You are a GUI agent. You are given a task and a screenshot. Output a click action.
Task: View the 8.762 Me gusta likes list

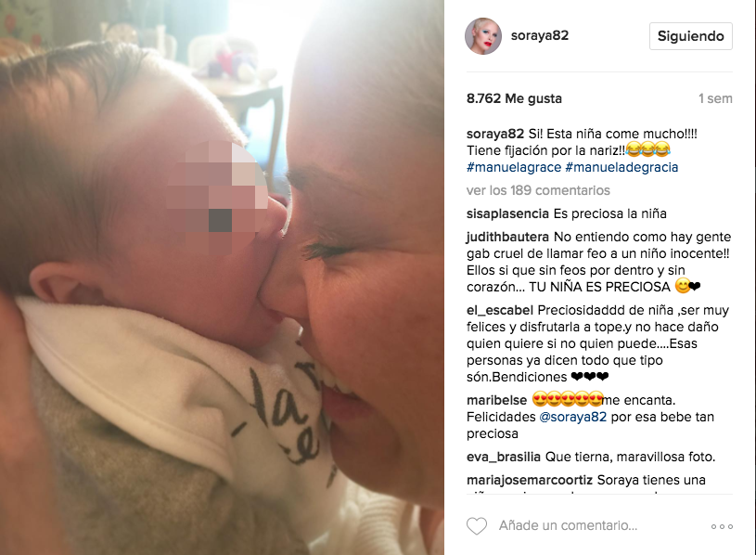coord(514,98)
